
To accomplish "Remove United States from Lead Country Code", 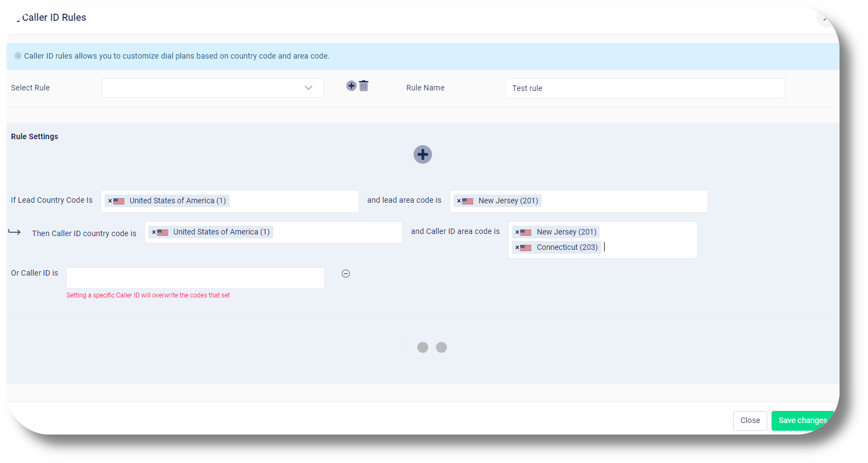I will 110,201.
